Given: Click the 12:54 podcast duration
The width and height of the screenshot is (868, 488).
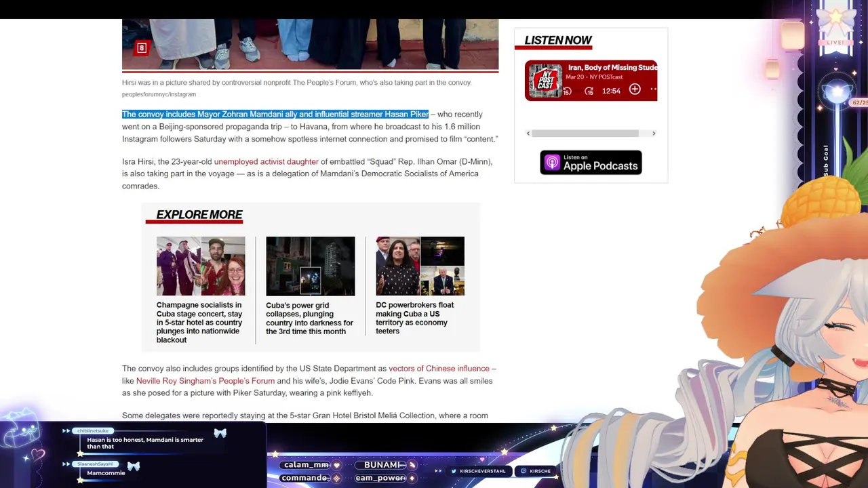Looking at the screenshot, I should tap(611, 91).
